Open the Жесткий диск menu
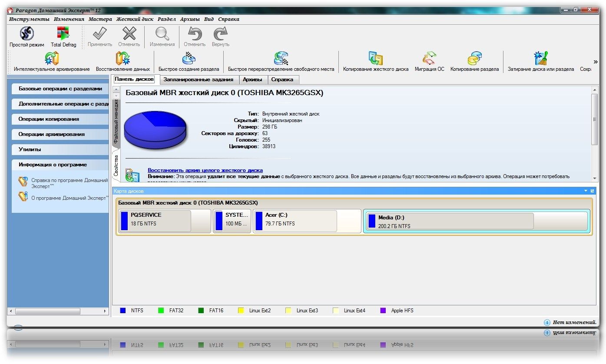The image size is (606, 364). tap(135, 19)
